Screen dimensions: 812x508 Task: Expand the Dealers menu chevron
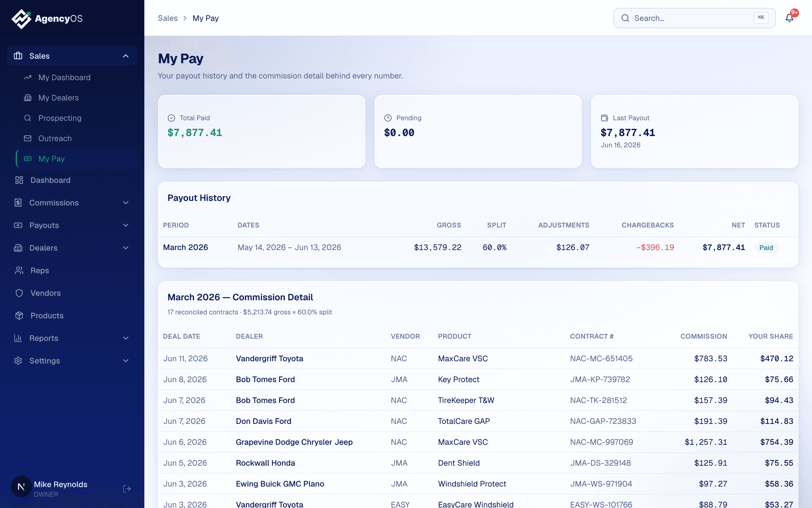click(126, 248)
